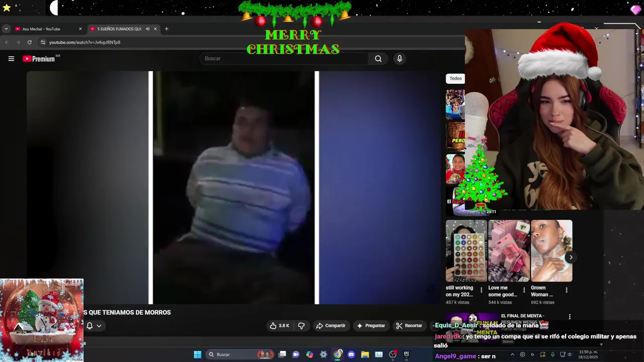
Task: Open options for 'Love me some good...' short
Action: [x=524, y=290]
